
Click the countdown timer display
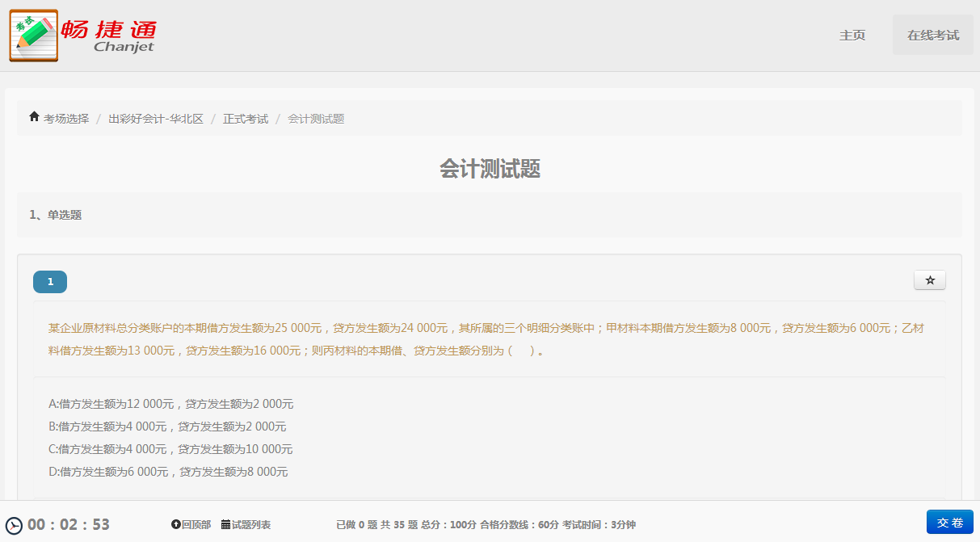tap(69, 525)
